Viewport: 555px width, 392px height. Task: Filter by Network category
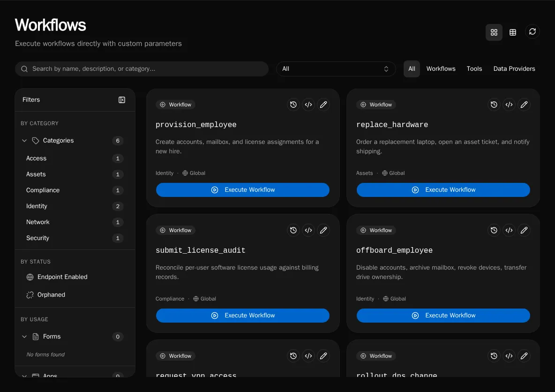coord(75,222)
